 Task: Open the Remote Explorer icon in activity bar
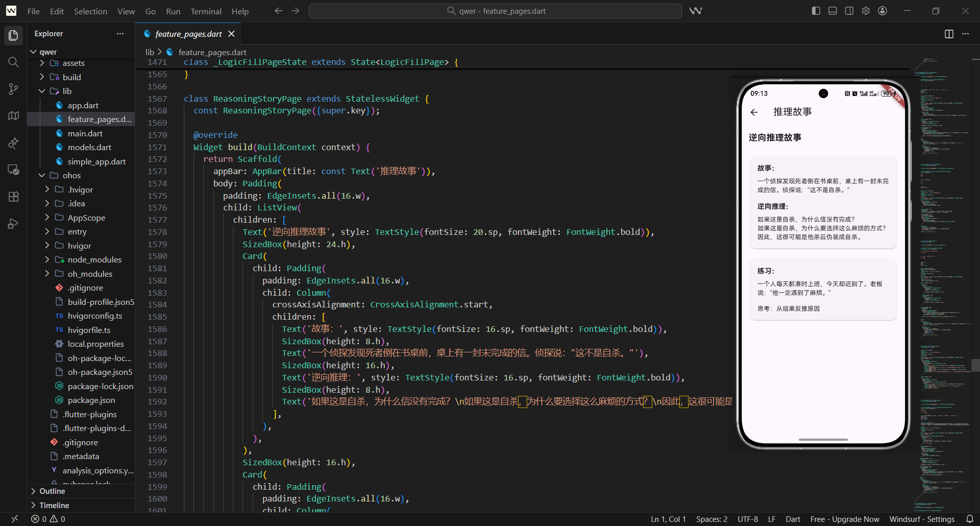14,170
